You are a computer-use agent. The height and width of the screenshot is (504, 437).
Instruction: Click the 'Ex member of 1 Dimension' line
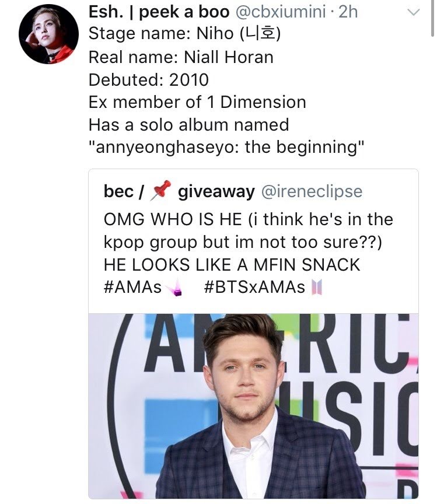pos(197,102)
